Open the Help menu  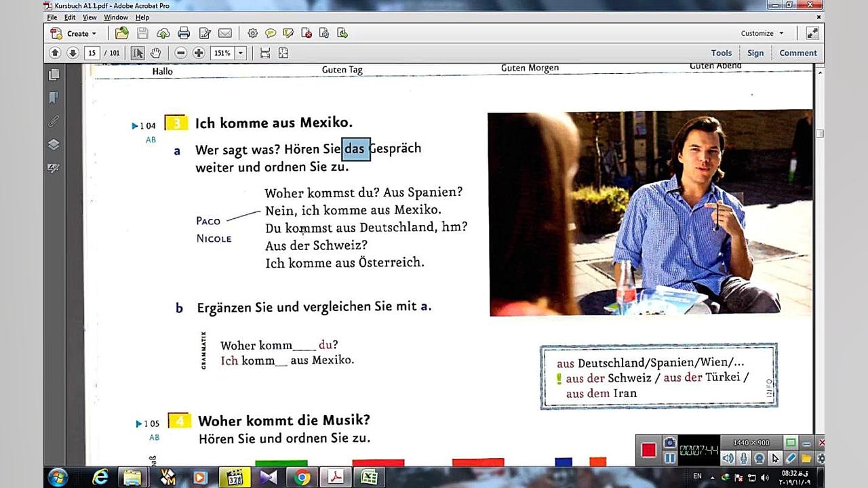pos(142,17)
